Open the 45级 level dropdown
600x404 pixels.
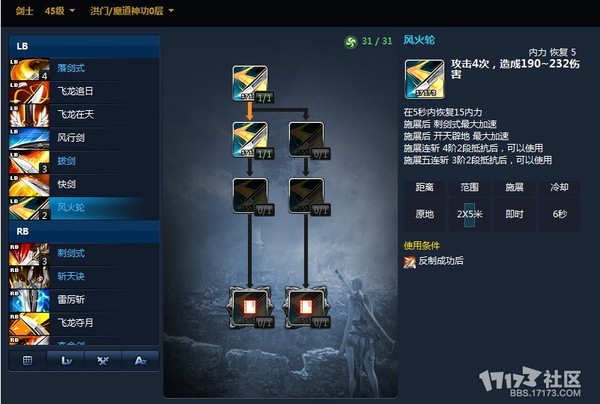click(x=60, y=11)
